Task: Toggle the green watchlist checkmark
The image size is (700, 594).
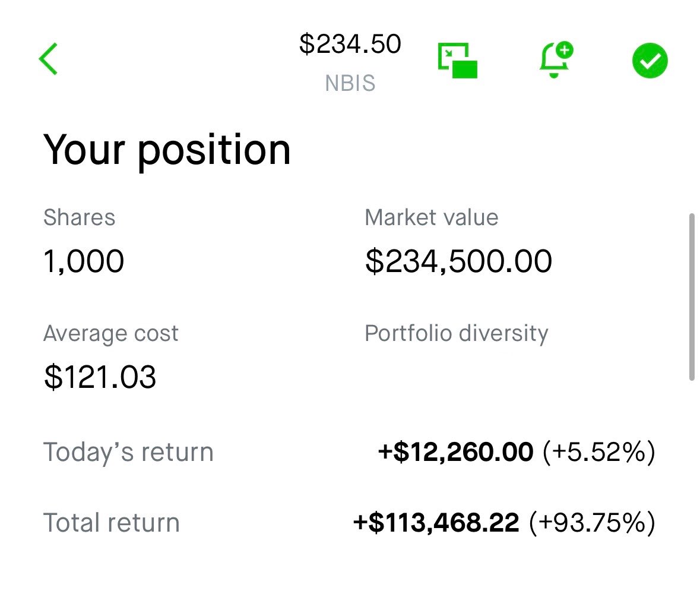Action: point(650,61)
